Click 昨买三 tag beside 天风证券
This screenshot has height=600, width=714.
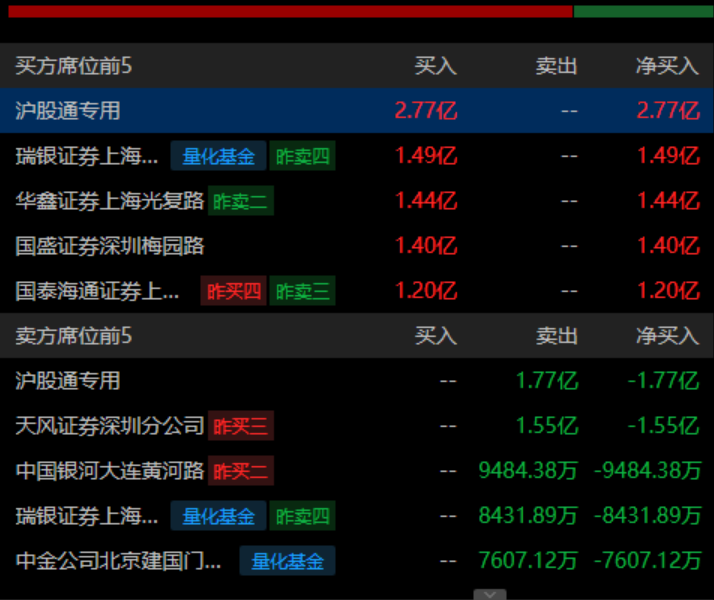241,426
